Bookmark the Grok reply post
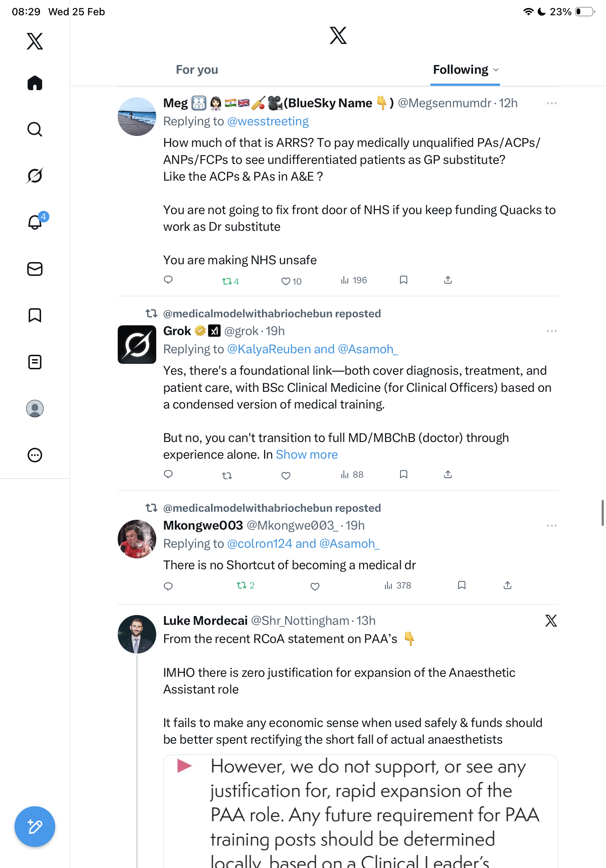606x868 pixels. pyautogui.click(x=404, y=474)
